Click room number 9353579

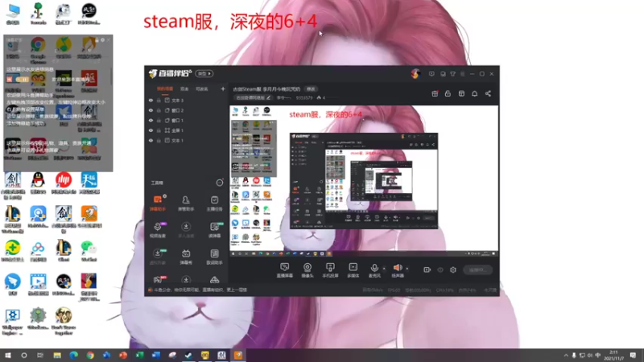point(304,97)
